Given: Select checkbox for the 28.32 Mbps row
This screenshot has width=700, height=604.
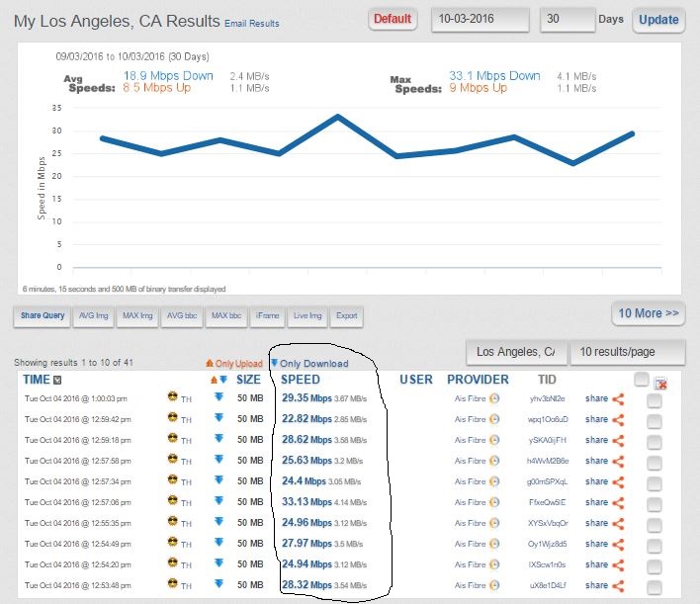Looking at the screenshot, I should pyautogui.click(x=654, y=584).
